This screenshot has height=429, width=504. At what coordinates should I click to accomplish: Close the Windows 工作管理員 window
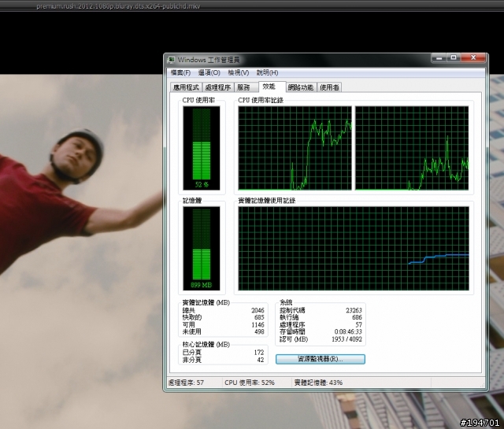(x=473, y=57)
